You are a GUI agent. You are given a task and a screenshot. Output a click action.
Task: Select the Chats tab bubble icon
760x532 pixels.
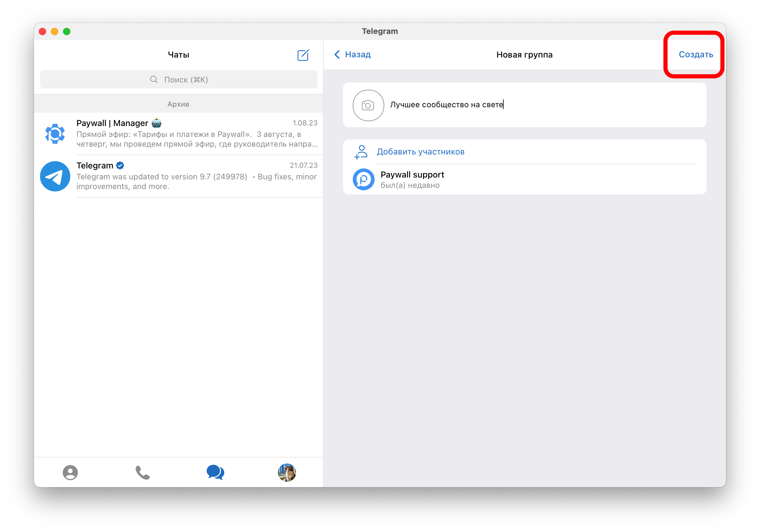pos(215,472)
